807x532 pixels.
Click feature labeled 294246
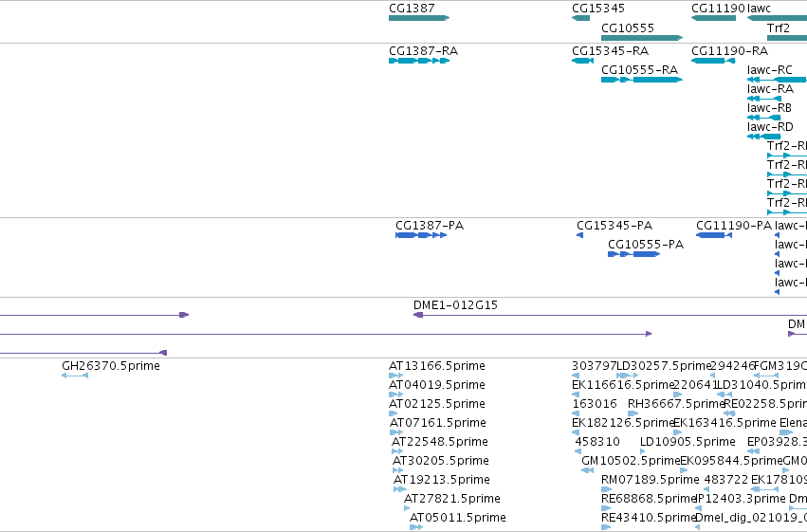(x=732, y=366)
